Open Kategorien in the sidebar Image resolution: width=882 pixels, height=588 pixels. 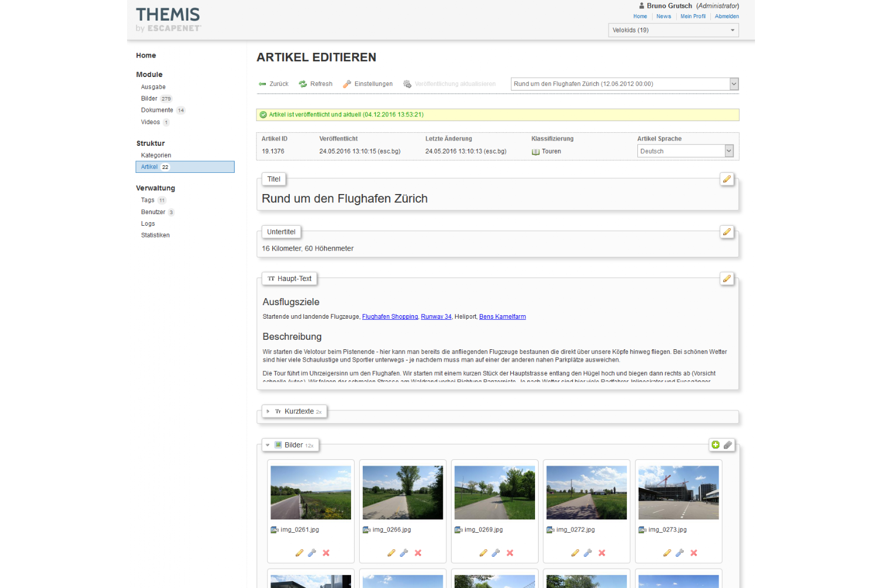tap(156, 155)
